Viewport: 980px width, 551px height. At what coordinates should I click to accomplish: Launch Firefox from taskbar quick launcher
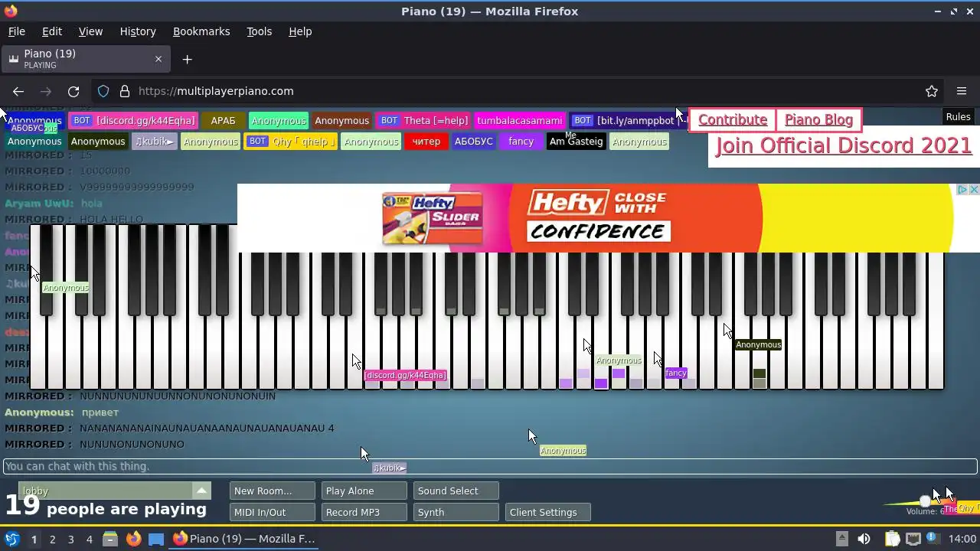click(133, 539)
